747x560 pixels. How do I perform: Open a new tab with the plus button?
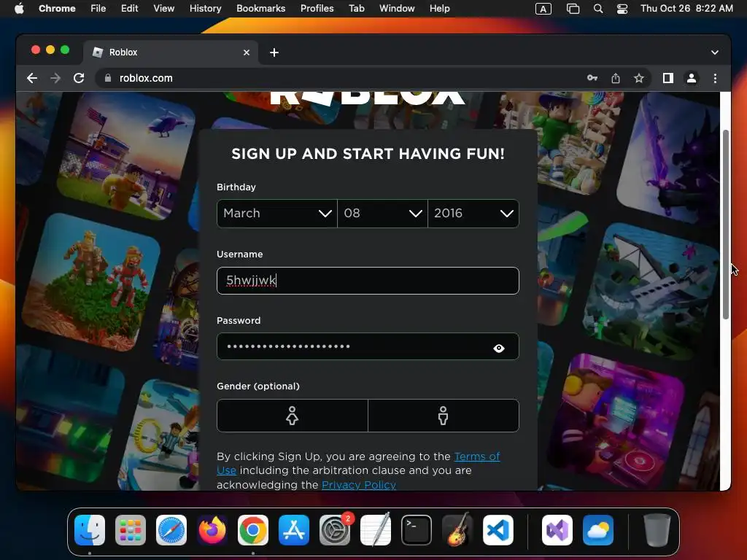(274, 52)
